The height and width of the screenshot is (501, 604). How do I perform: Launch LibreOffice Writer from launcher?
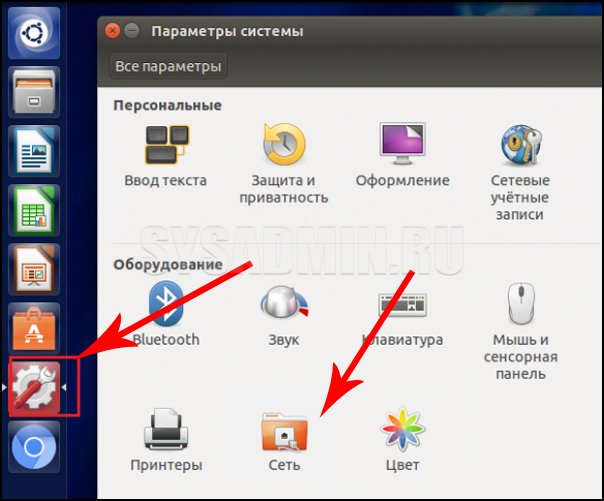[x=34, y=151]
